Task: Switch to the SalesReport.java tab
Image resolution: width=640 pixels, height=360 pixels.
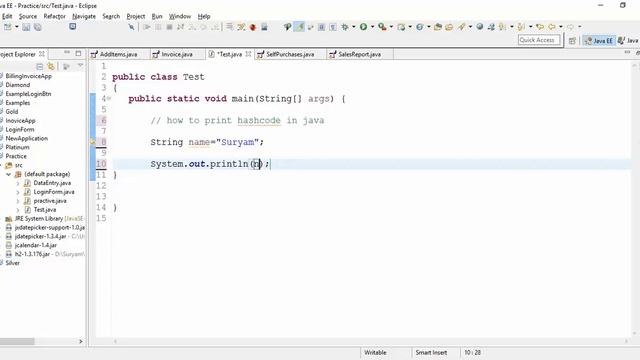Action: (360, 54)
